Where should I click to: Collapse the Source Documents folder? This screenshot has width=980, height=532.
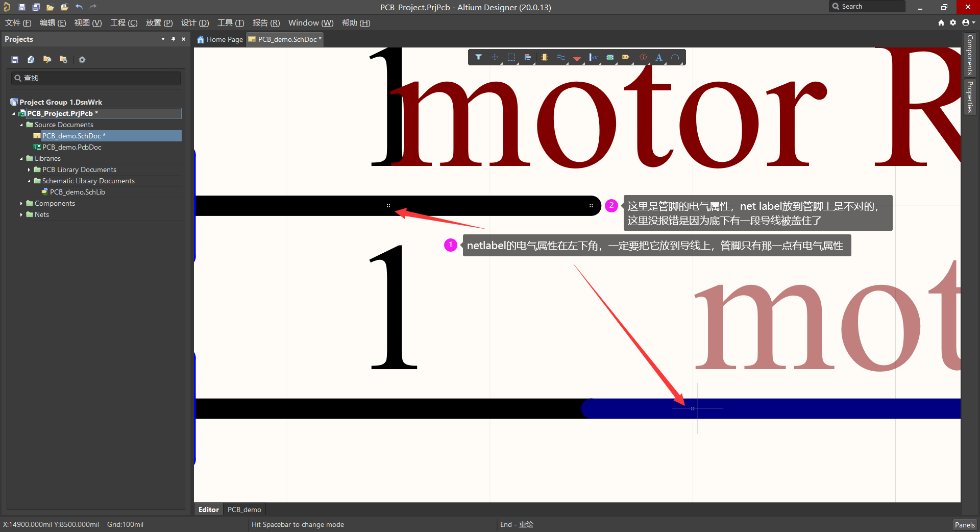21,125
